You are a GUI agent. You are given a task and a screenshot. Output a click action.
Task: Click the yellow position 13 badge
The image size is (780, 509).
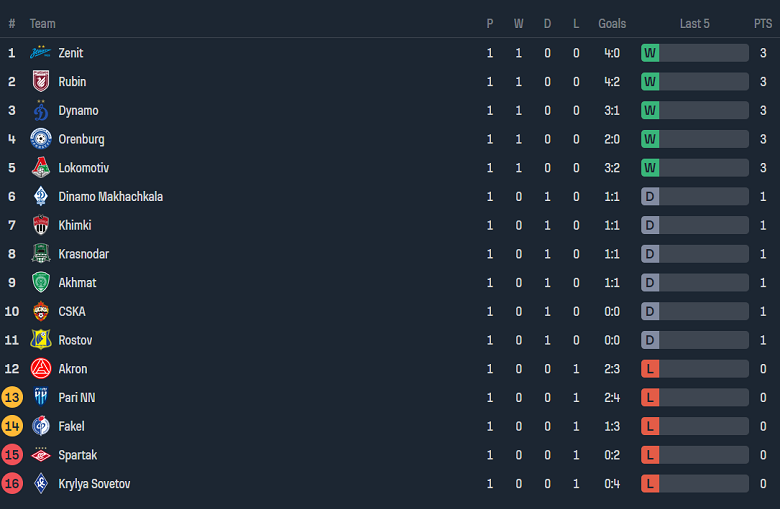coord(12,398)
